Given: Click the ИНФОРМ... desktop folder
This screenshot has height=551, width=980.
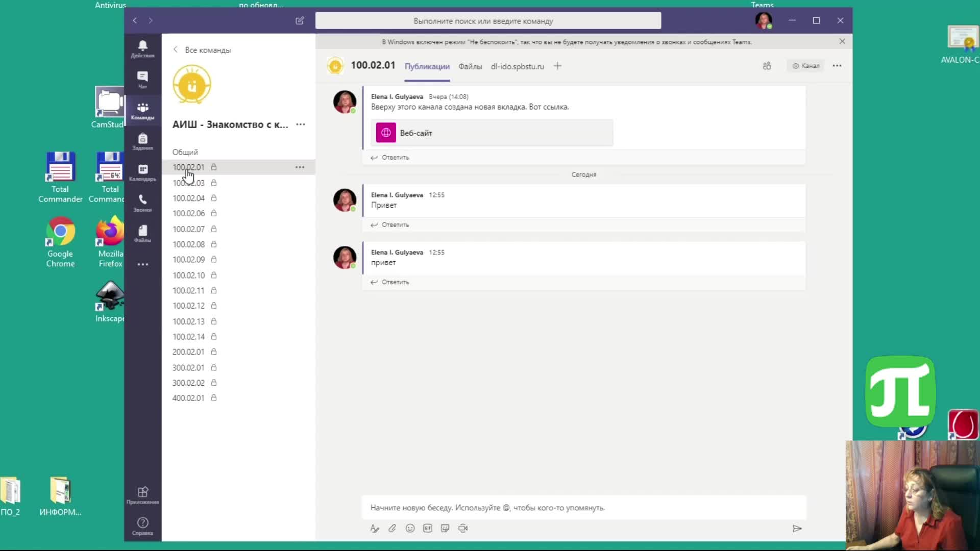Looking at the screenshot, I should tap(60, 497).
